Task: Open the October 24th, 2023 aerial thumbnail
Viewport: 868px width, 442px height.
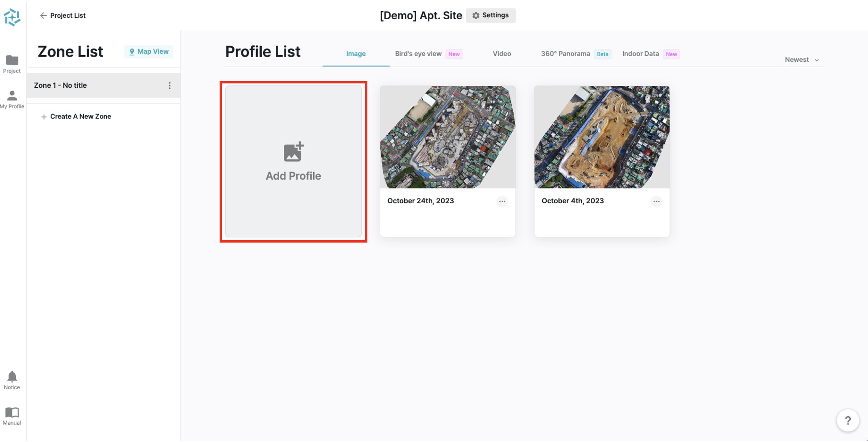Action: point(447,137)
